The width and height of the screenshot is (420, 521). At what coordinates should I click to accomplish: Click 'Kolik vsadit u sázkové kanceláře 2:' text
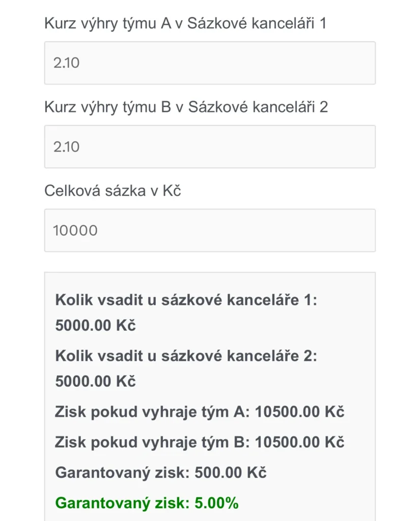point(186,356)
